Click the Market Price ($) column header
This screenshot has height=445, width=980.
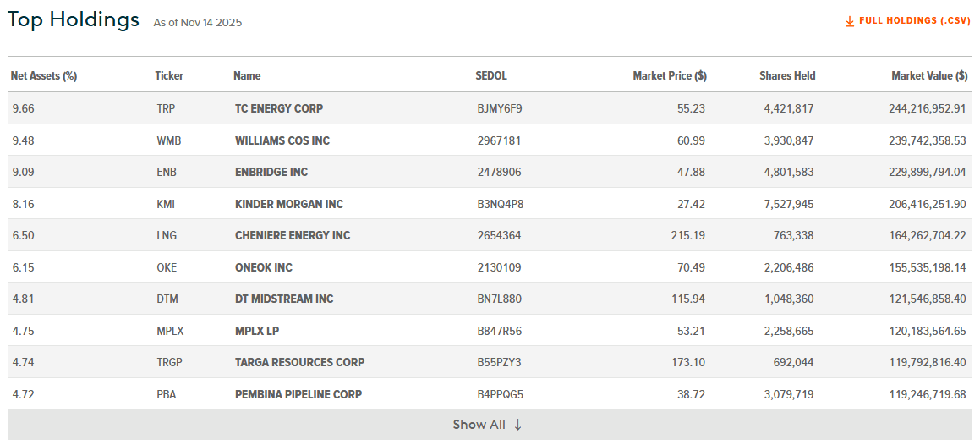coord(670,76)
